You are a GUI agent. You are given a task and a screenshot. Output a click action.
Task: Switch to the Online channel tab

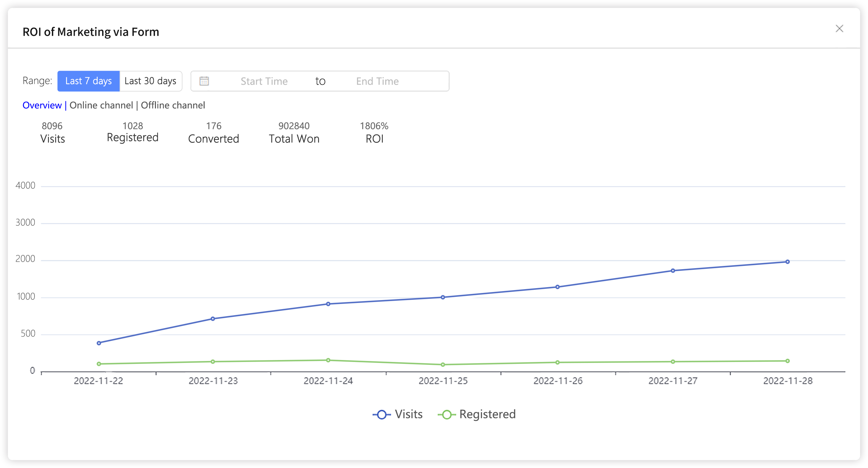tap(101, 105)
